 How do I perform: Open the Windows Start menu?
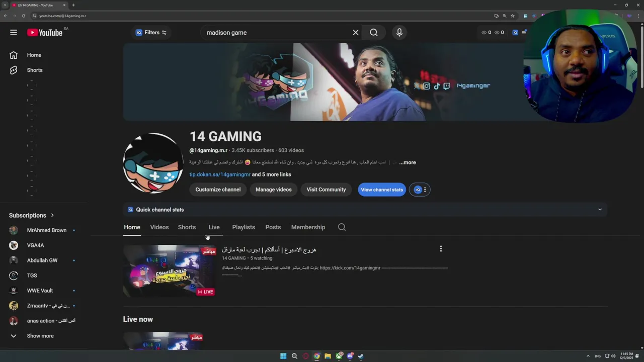click(283, 356)
